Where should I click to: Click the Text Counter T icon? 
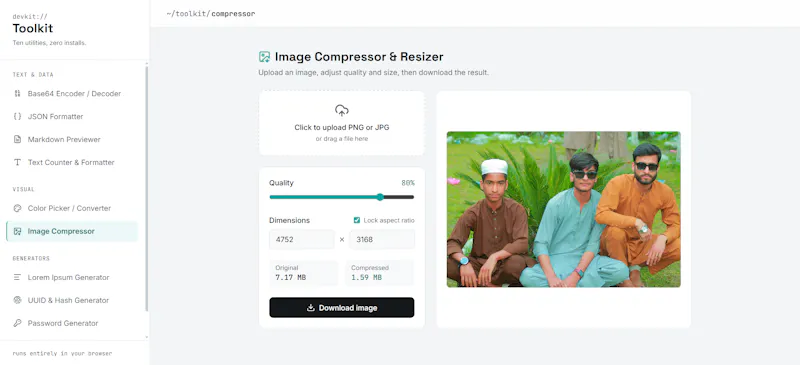(x=17, y=162)
